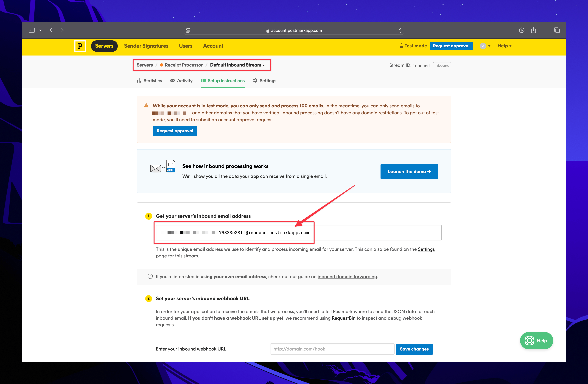Switch to the Statistics tab
The width and height of the screenshot is (588, 384).
point(149,81)
